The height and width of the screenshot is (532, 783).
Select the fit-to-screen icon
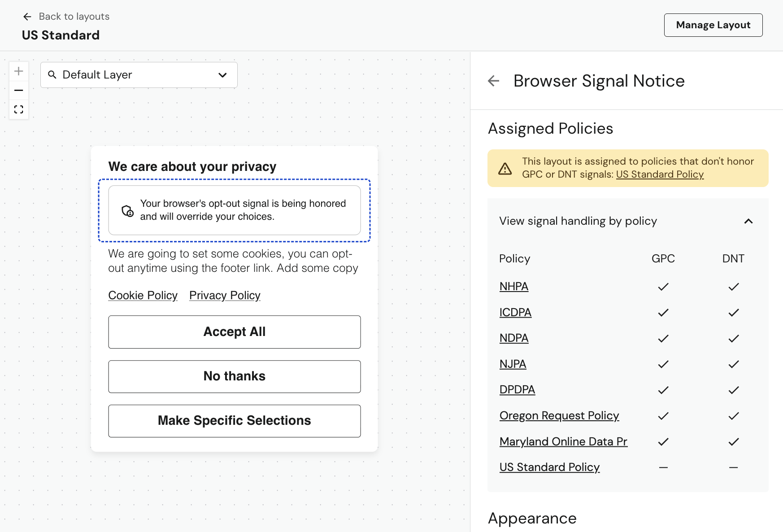coord(19,109)
